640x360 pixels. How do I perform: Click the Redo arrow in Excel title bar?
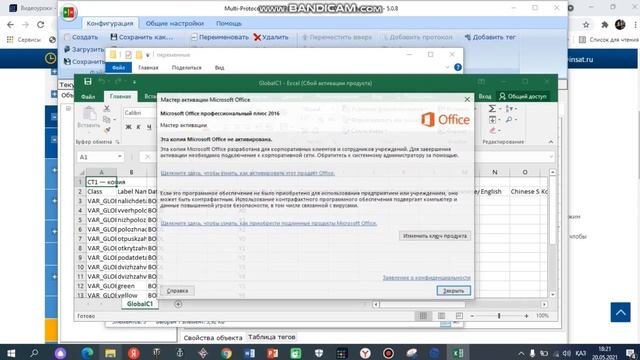[x=118, y=82]
